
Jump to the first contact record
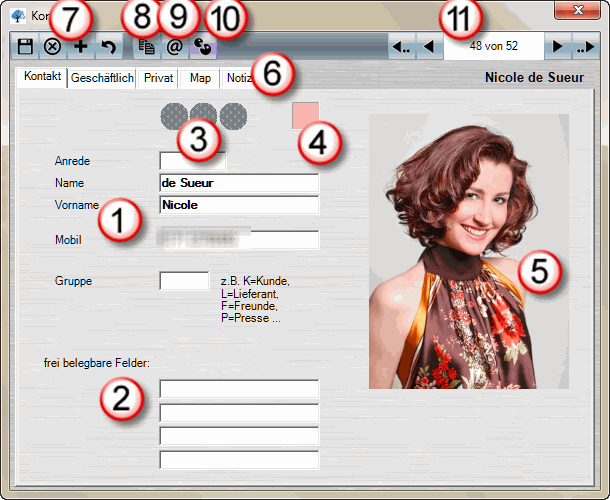point(401,47)
